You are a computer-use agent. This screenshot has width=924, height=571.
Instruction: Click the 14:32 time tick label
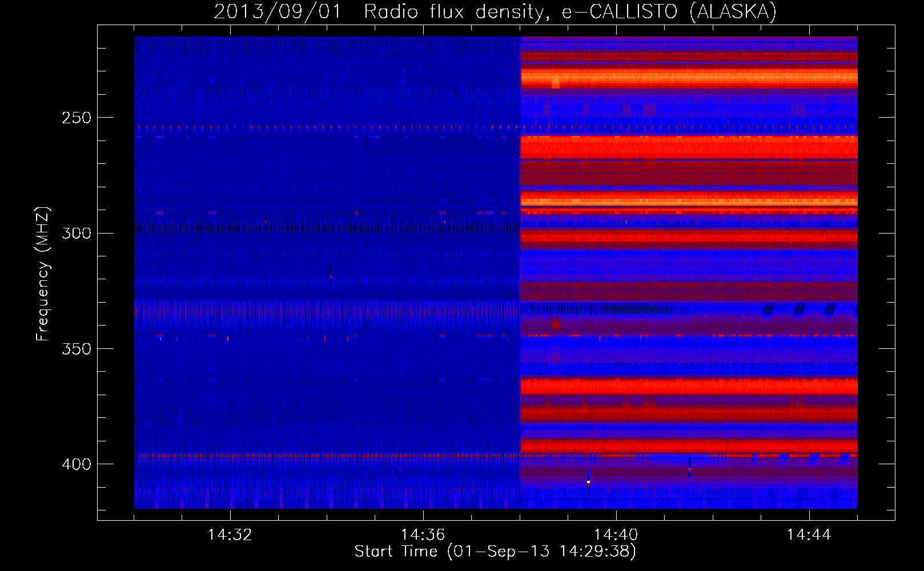coord(230,534)
